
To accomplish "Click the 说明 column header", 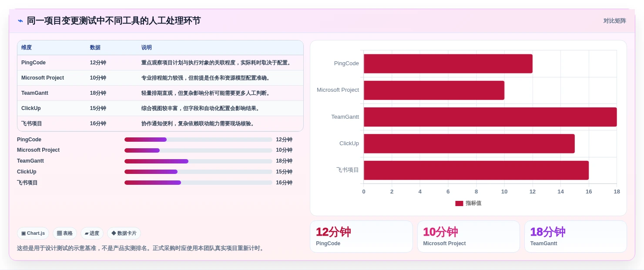I will 147,48.
